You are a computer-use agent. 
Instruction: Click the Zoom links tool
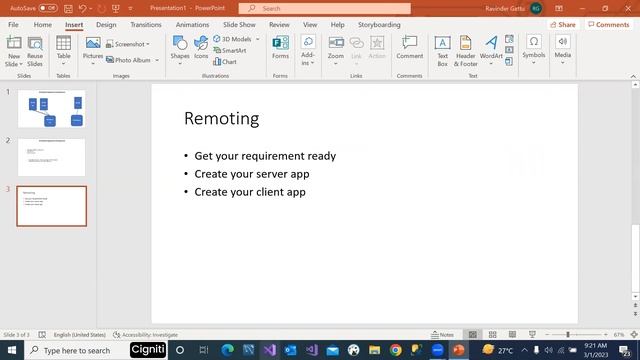[336, 51]
